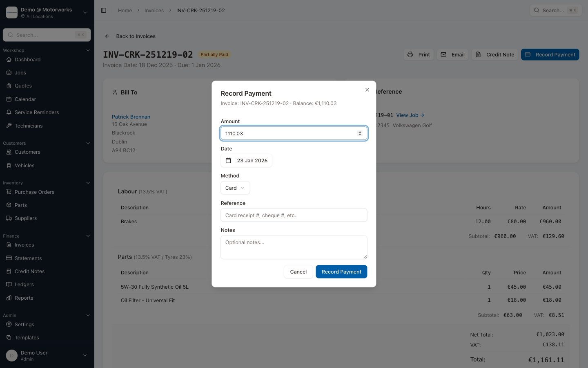Collapse the Finance section in the sidebar
588x368 pixels.
tap(88, 236)
